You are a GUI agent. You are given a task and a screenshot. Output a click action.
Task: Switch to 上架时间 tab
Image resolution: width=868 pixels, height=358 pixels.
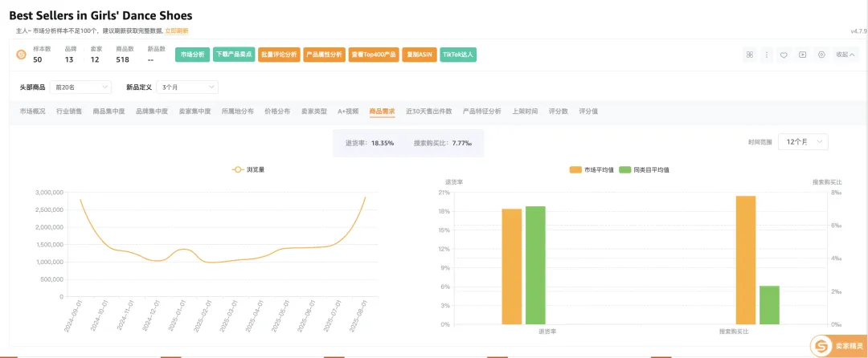point(525,111)
